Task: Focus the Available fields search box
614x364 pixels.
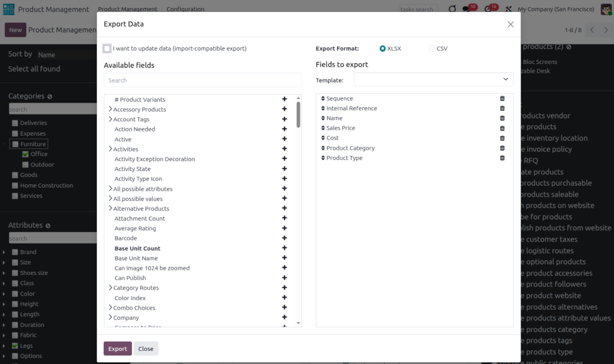Action: [202, 80]
